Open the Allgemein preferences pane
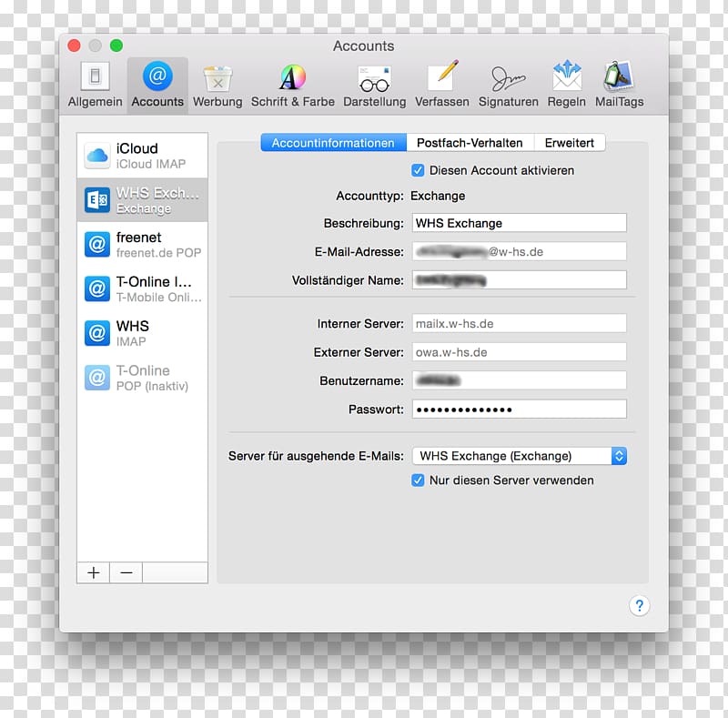This screenshot has height=718, width=728. 96,86
